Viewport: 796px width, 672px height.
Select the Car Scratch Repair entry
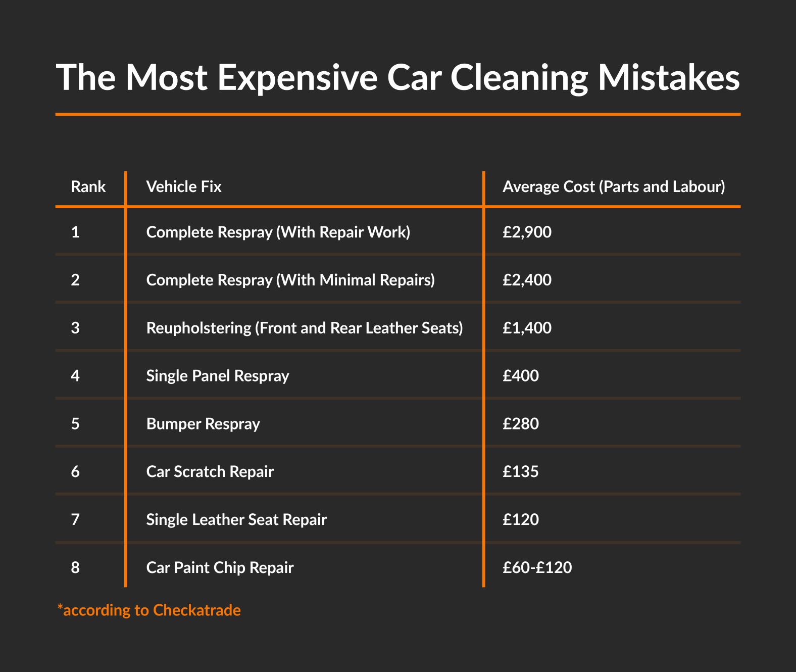pyautogui.click(x=210, y=472)
